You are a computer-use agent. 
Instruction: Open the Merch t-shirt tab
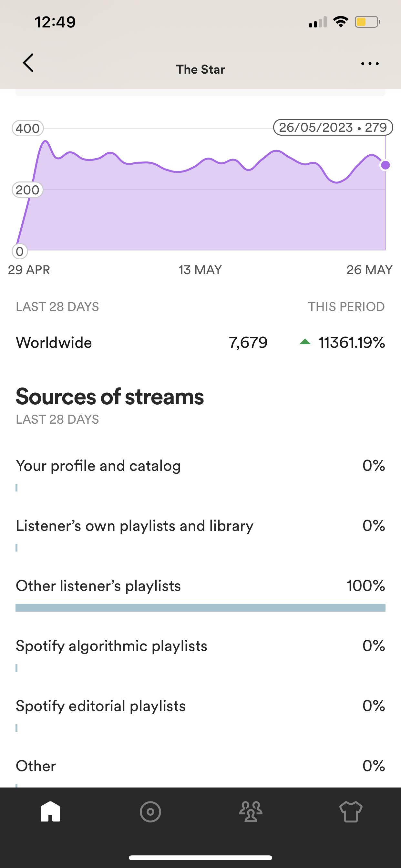(351, 812)
